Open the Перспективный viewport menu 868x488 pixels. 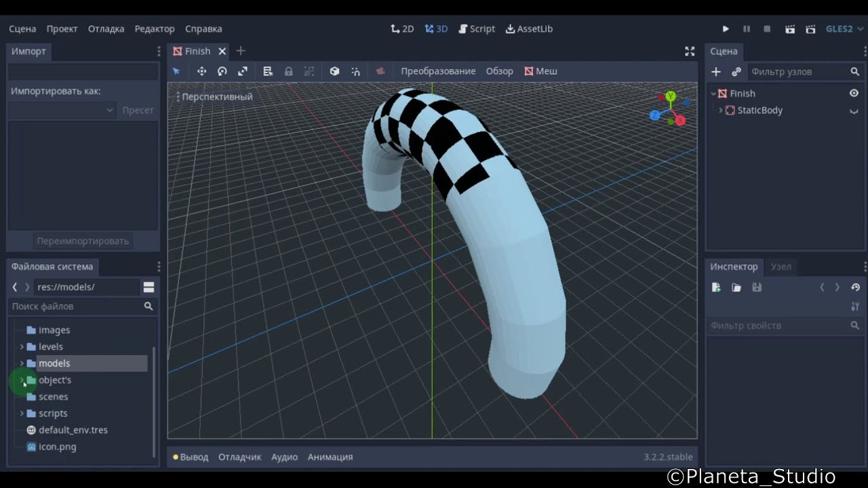(x=214, y=97)
